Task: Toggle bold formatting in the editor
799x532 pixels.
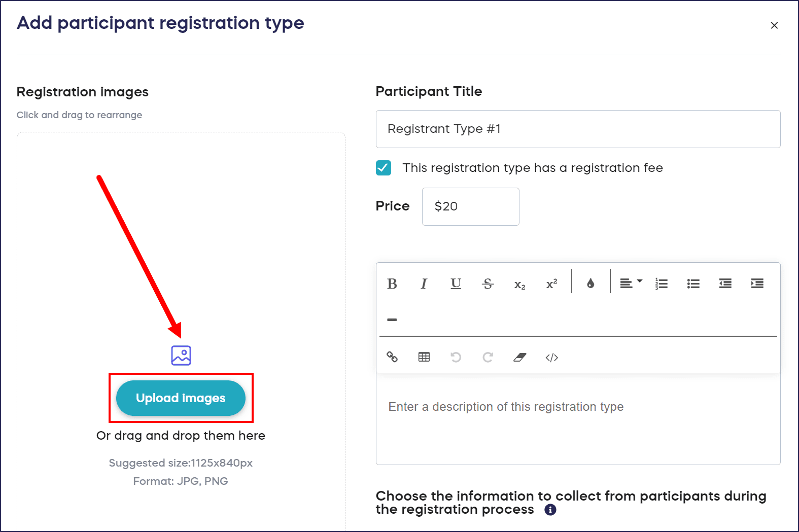Action: (x=392, y=283)
